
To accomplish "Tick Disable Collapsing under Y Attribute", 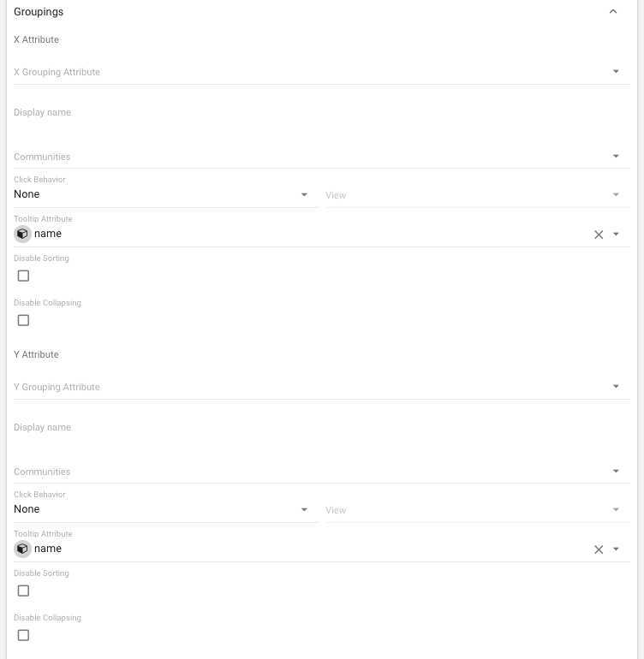I will (23, 635).
